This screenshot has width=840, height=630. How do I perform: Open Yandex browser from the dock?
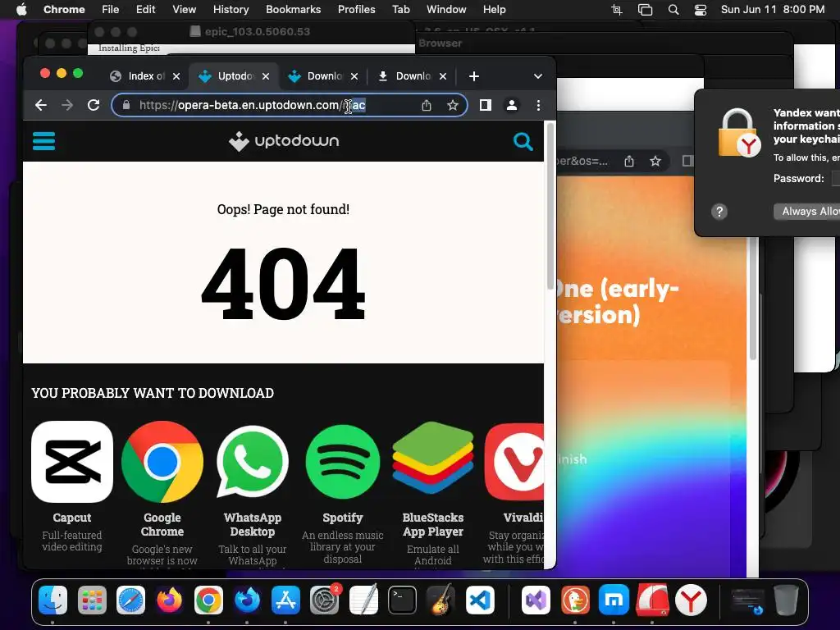(x=691, y=600)
